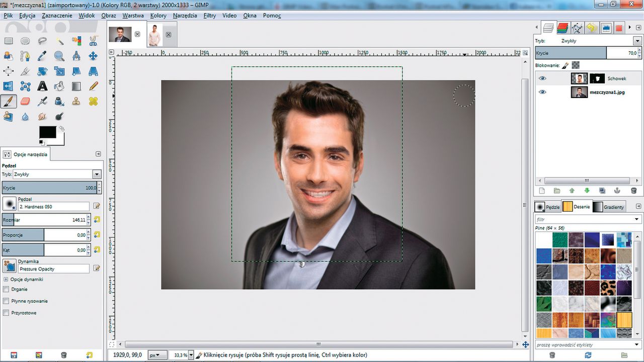This screenshot has height=362, width=644.
Task: Open Dynamika selector button
Action: 9,266
